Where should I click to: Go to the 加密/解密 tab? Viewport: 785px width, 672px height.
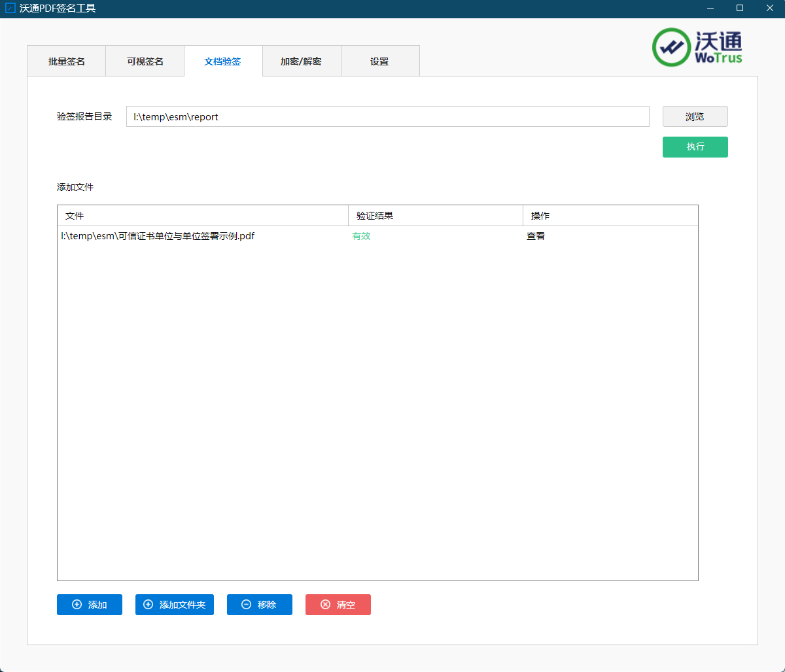(301, 61)
